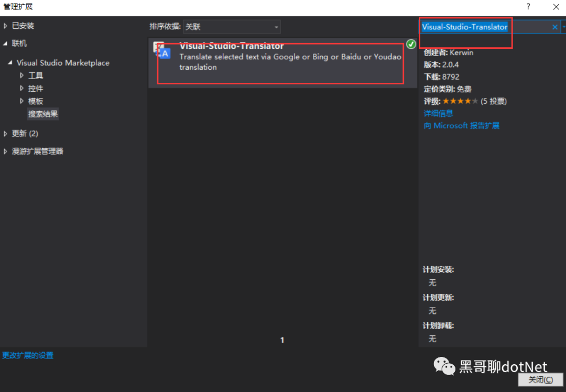The image size is (566, 392).
Task: Click the green installed checkmark icon
Action: coord(411,44)
